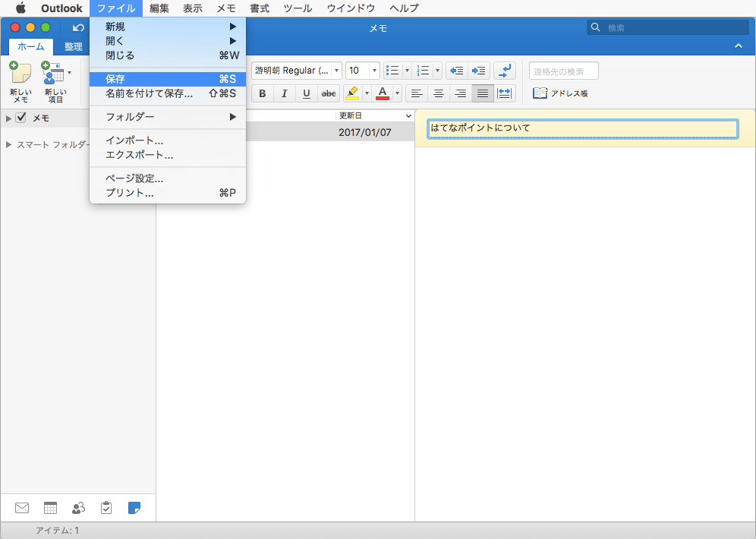Viewport: 756px width, 539px height.
Task: Open the ヘルプ menu in menu bar
Action: [x=404, y=8]
